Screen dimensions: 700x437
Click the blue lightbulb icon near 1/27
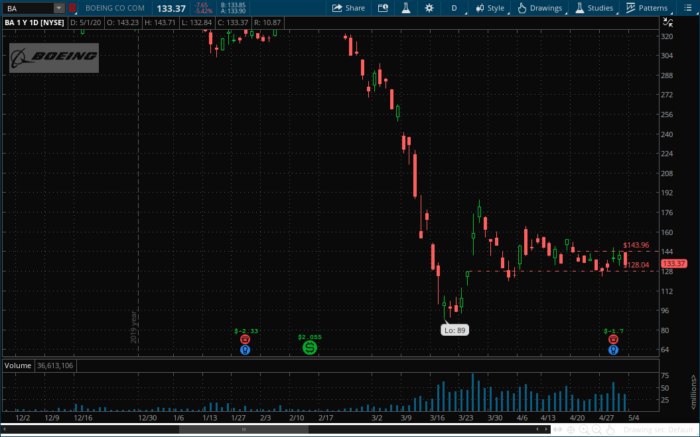pyautogui.click(x=245, y=350)
